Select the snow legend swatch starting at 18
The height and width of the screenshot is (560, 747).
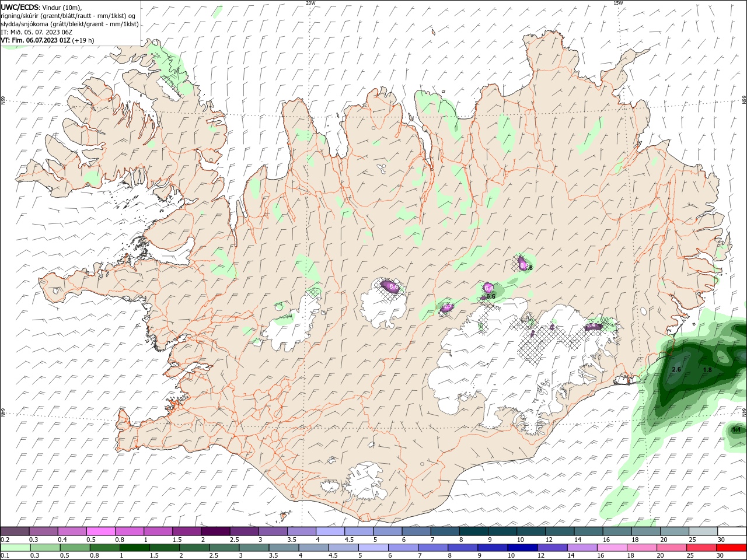point(645,531)
